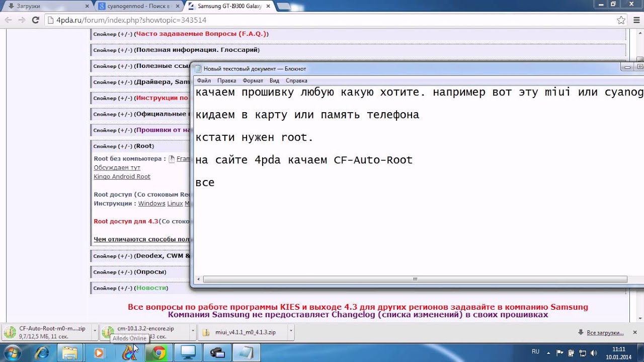This screenshot has height=362, width=644.
Task: Open the Linux instructions link
Action: 175,204
